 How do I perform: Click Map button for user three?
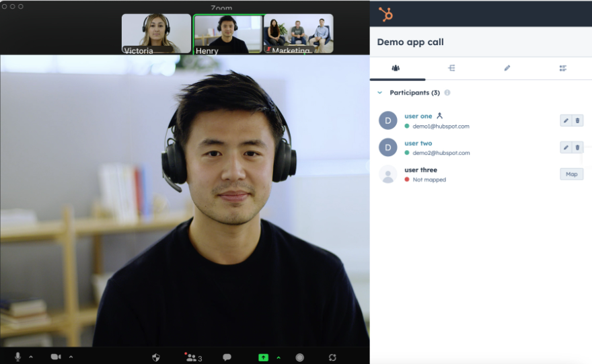(x=572, y=174)
